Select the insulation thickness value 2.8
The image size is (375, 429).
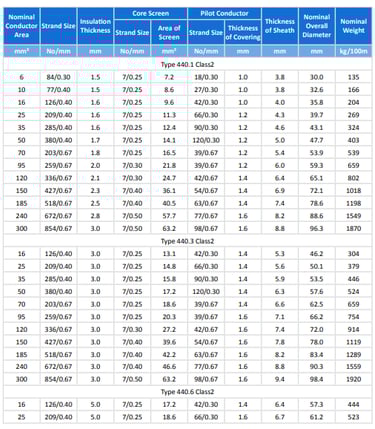point(95,216)
